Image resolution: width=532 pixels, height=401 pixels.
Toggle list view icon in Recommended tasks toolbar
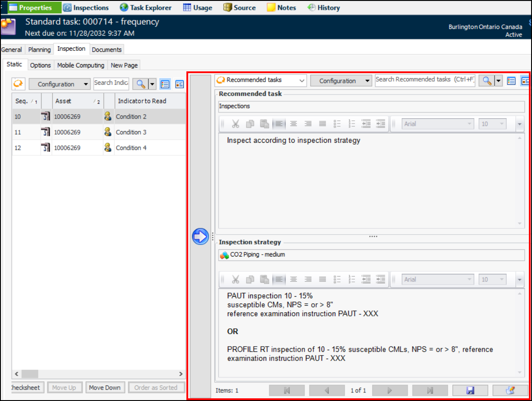point(511,81)
